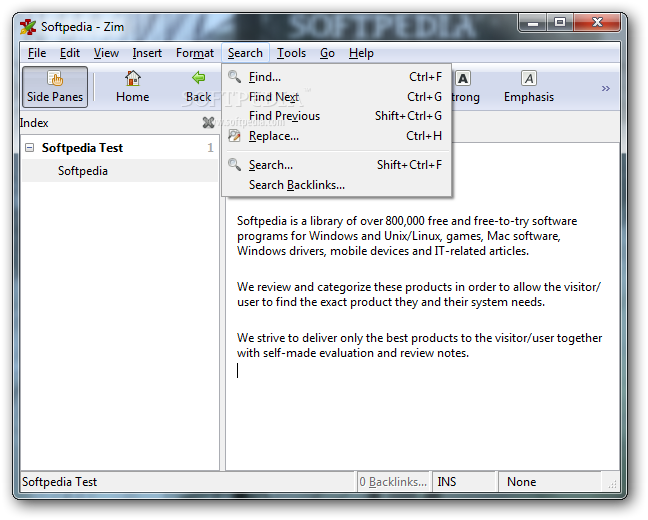
Task: Choose Find Previous menu entry
Action: click(x=336, y=116)
